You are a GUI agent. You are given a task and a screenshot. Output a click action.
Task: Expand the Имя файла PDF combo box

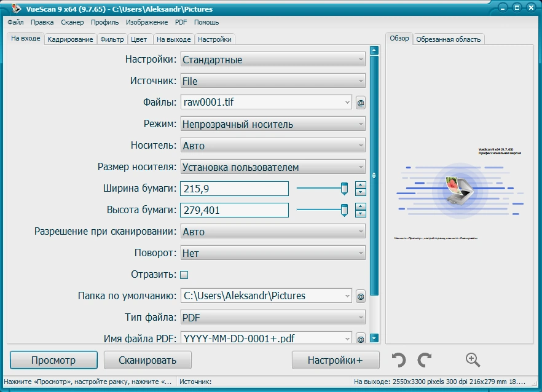click(347, 339)
